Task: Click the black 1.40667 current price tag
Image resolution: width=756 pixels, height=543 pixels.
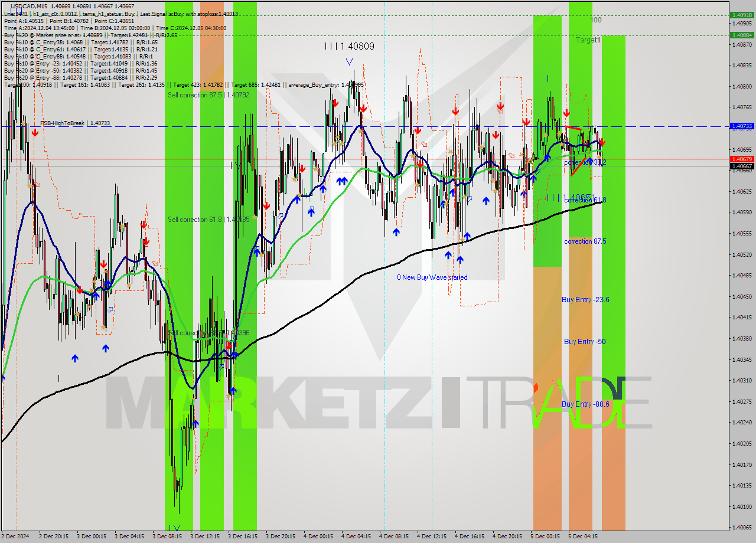Action: coord(741,166)
